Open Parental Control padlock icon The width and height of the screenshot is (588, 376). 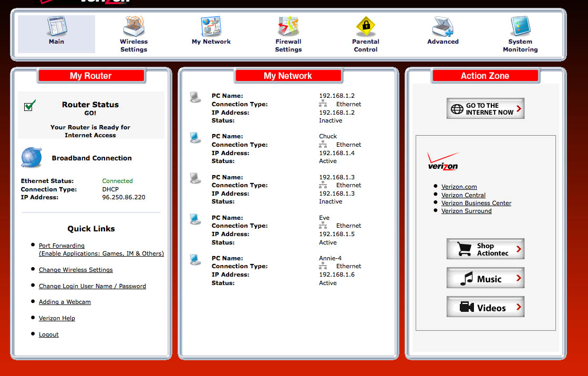(366, 26)
